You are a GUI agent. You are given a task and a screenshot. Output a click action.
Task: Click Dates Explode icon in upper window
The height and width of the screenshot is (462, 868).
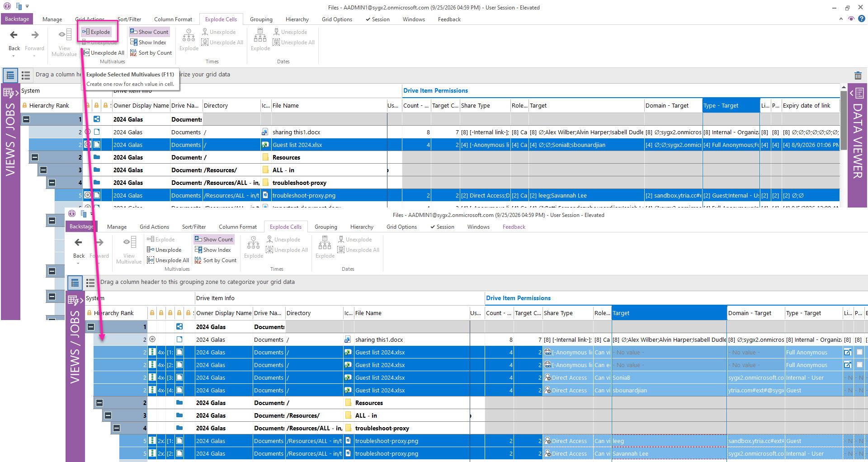pyautogui.click(x=260, y=35)
